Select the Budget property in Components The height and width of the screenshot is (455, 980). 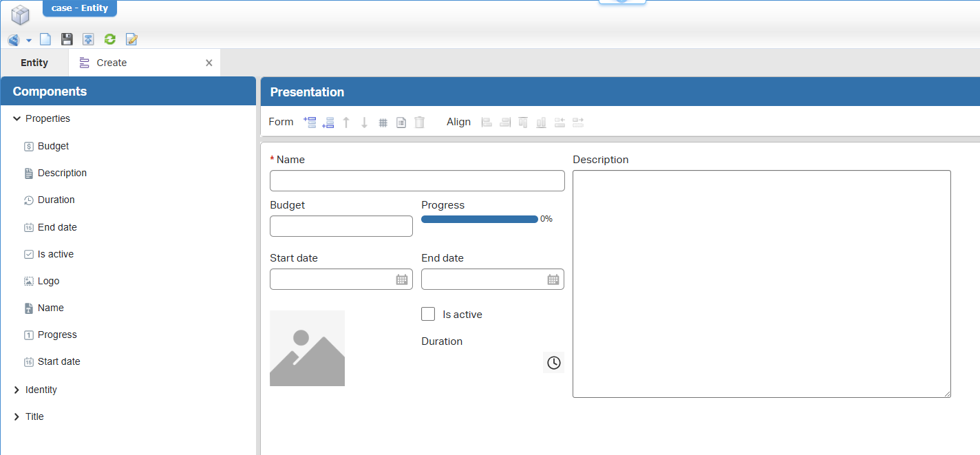[53, 146]
